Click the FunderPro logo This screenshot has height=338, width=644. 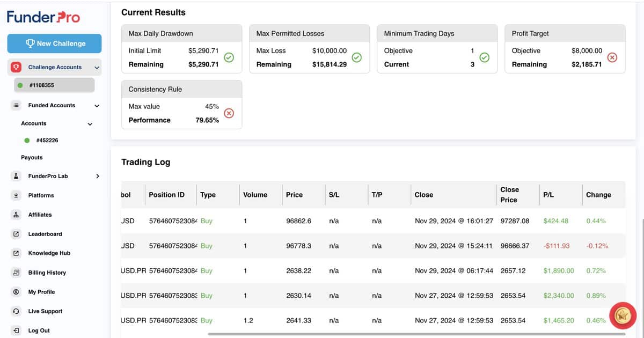click(43, 17)
